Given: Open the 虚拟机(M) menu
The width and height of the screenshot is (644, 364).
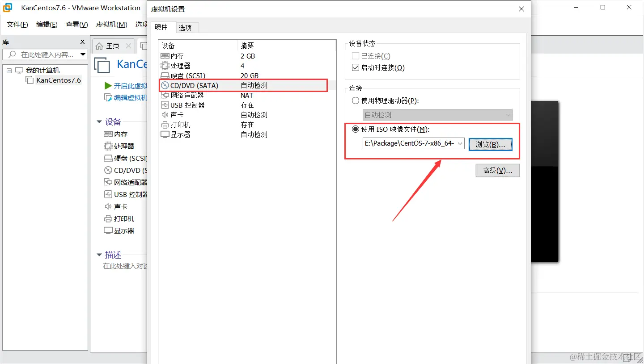Looking at the screenshot, I should (x=111, y=24).
